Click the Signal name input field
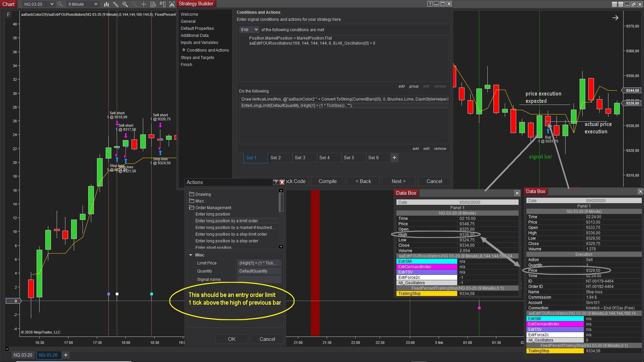The width and height of the screenshot is (644, 362). (x=259, y=280)
